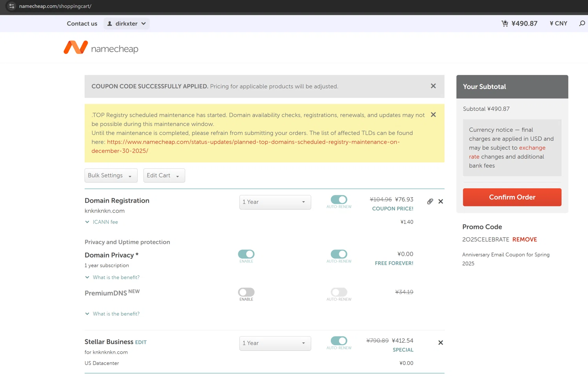Toggle the PremiumDNS auto-renew switch
588x380 pixels.
point(339,292)
